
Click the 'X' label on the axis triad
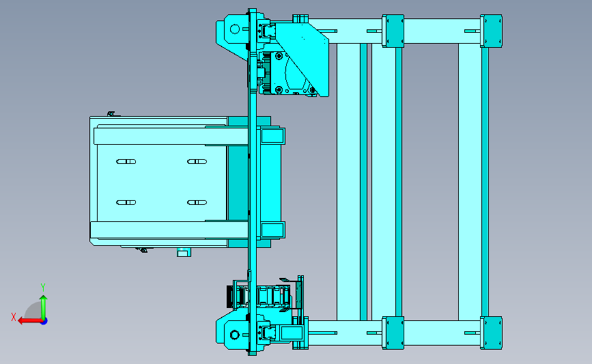(14, 317)
